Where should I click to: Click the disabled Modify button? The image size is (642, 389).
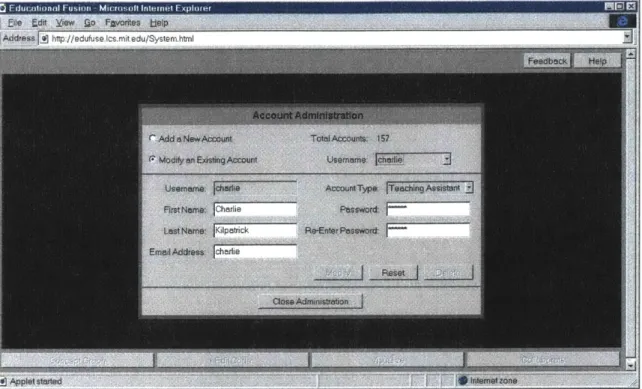tap(338, 273)
